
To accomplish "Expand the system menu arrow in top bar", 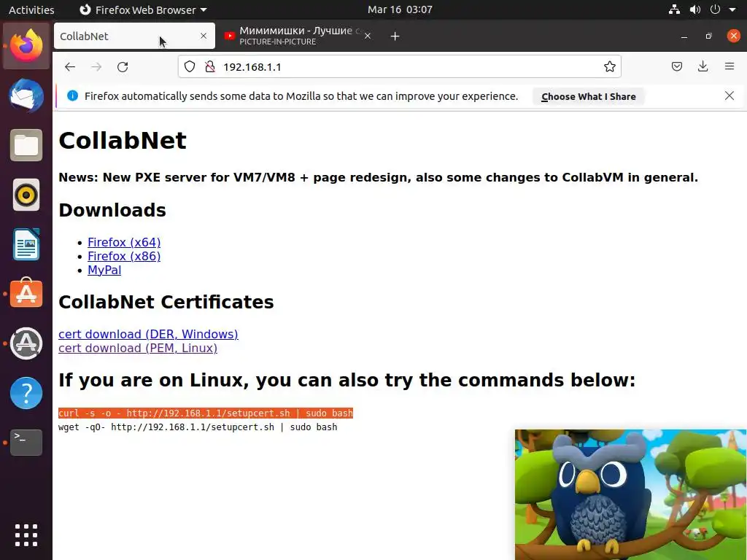I will click(732, 9).
